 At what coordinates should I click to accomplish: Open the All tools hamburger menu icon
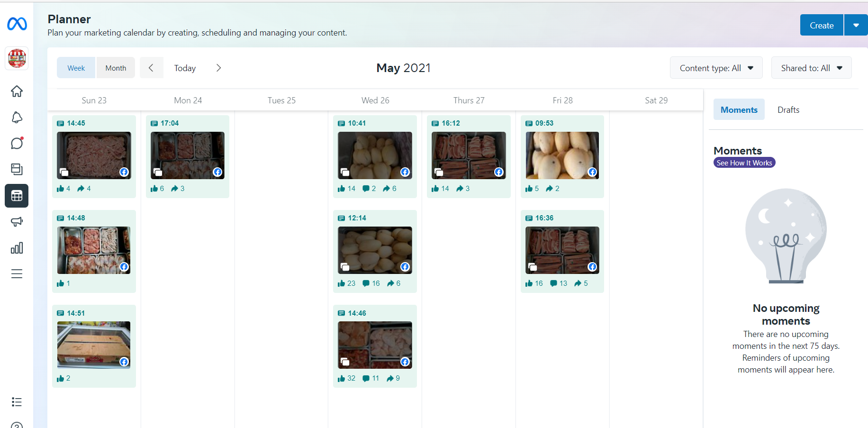click(x=17, y=274)
